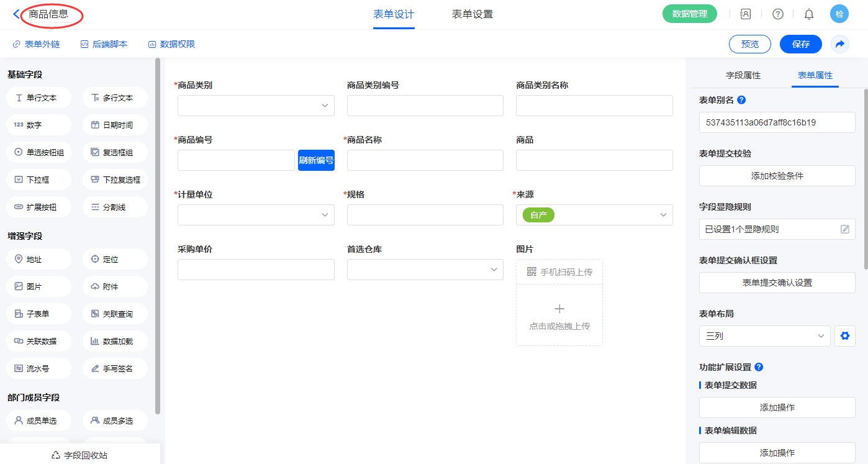868x464 pixels.
Task: Click the user avatar icon
Action: point(839,14)
